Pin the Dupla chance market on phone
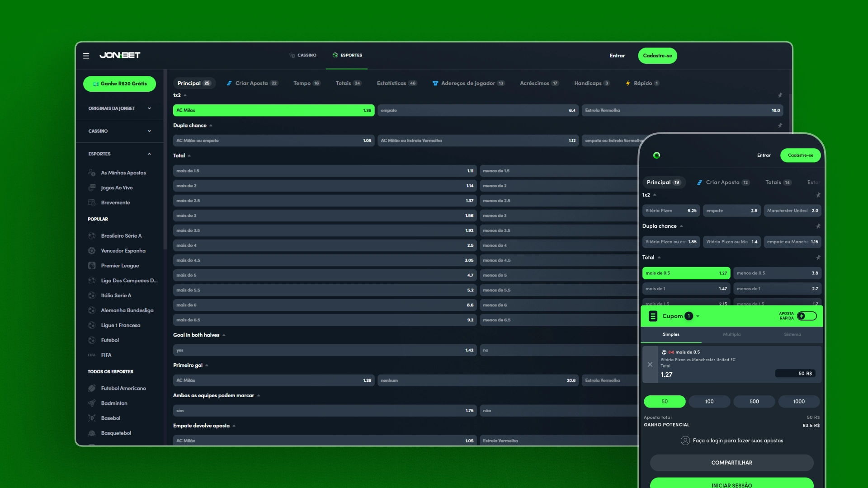868x488 pixels. pyautogui.click(x=818, y=226)
